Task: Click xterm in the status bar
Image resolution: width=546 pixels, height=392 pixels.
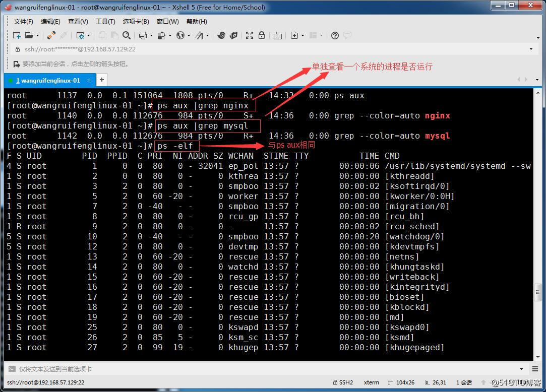Action: tap(371, 382)
